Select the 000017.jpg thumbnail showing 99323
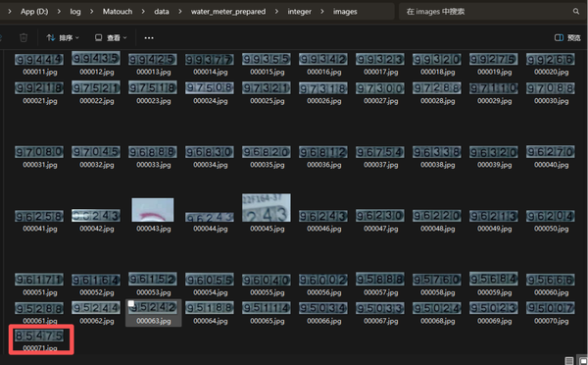588x365 pixels. pos(380,59)
